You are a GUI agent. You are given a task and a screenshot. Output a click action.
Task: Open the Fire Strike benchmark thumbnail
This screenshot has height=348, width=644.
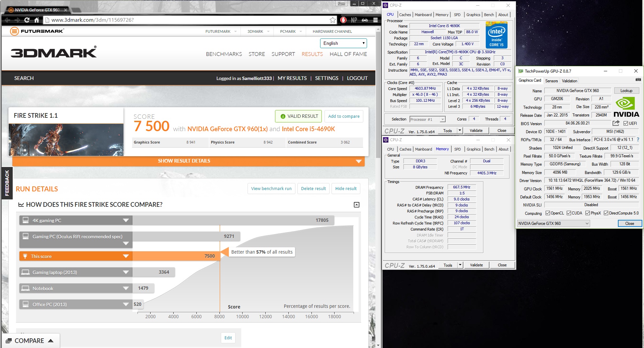coord(66,140)
